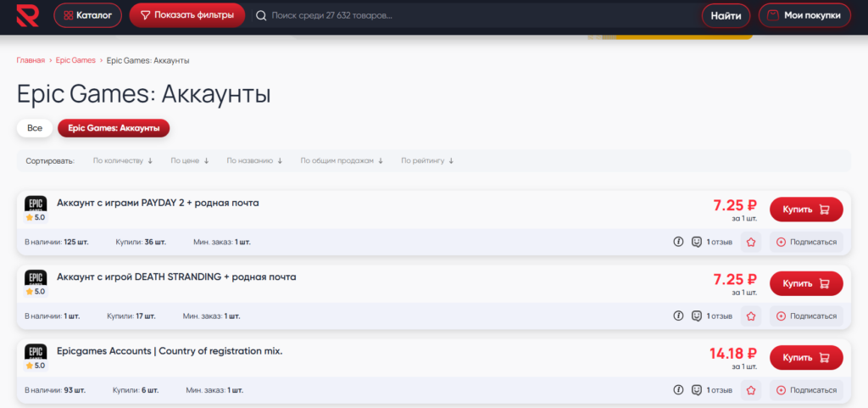Buy the PAYDAY 2 account
Image resolution: width=868 pixels, height=408 pixels.
tap(806, 210)
